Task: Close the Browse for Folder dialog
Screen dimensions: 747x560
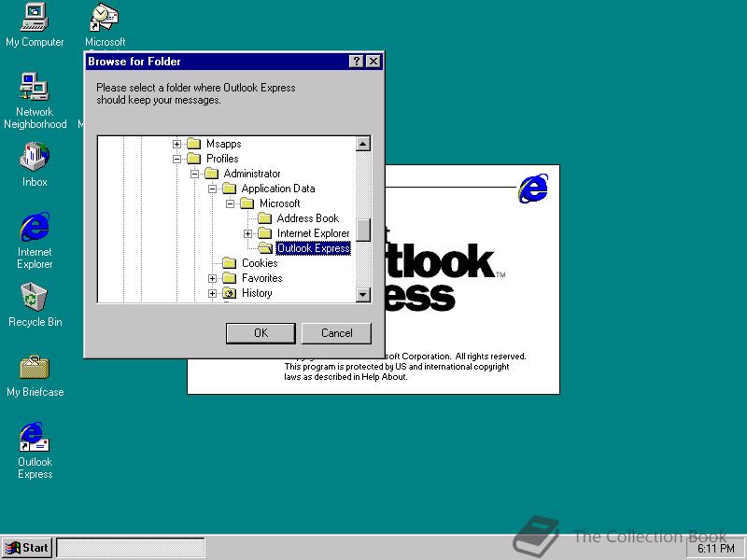Action: (373, 62)
